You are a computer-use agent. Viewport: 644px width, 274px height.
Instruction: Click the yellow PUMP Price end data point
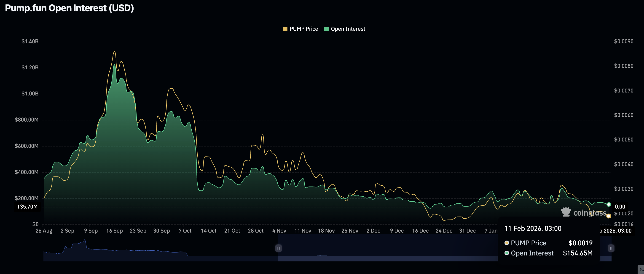(x=609, y=216)
